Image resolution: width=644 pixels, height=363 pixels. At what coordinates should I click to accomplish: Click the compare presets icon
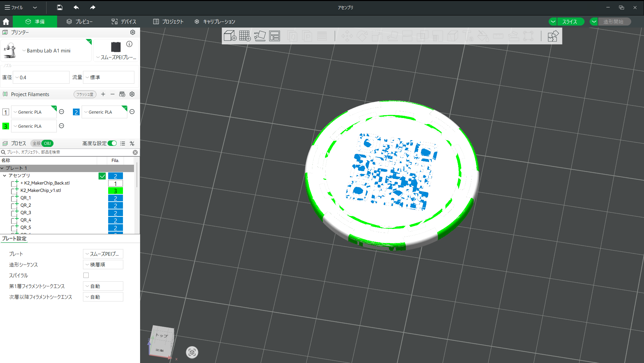click(x=132, y=144)
